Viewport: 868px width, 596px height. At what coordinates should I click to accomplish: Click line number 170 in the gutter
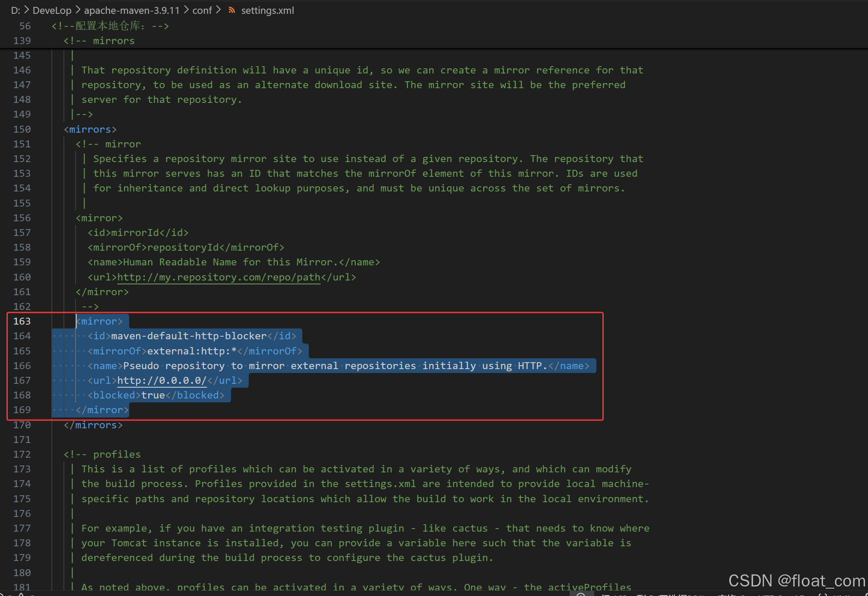pos(22,425)
